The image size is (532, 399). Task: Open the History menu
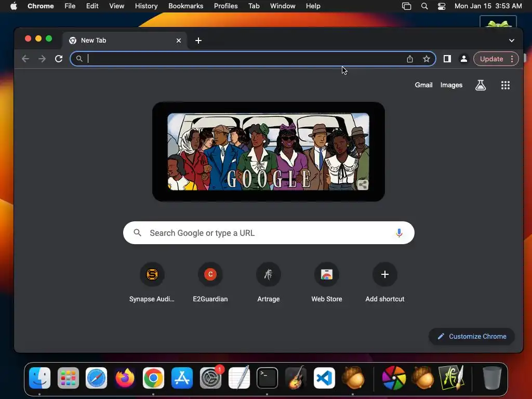pyautogui.click(x=146, y=6)
